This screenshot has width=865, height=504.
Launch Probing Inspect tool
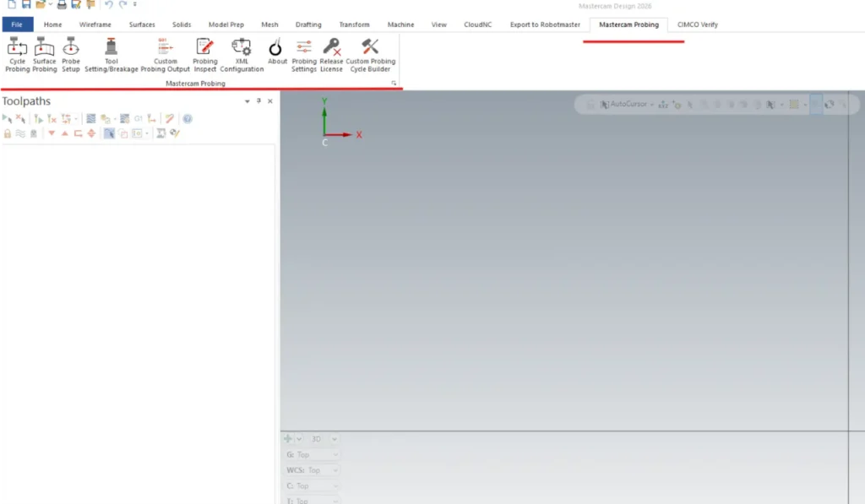(x=204, y=55)
